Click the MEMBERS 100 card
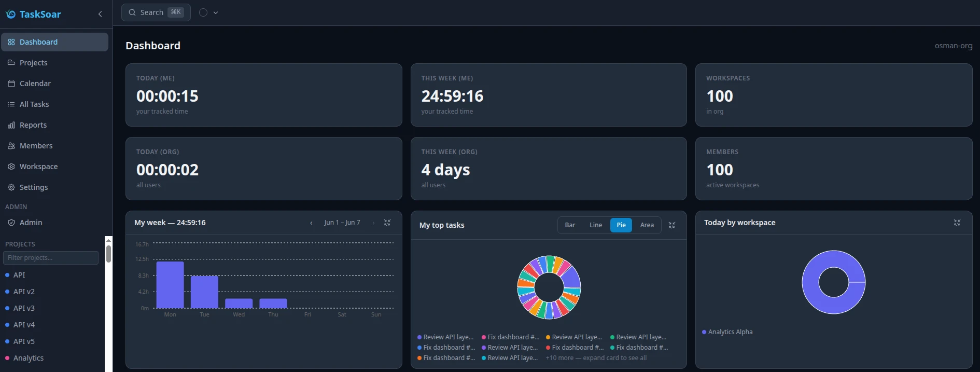 834,169
